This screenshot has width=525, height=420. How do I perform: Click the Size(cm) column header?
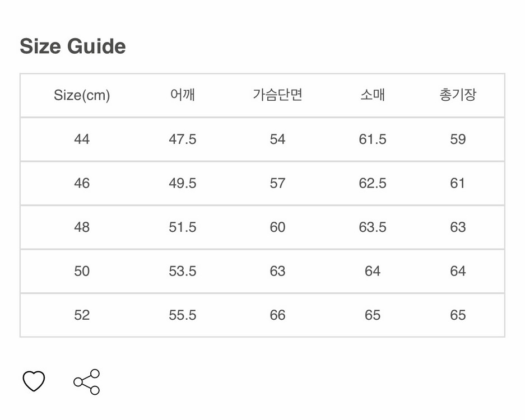pos(82,95)
